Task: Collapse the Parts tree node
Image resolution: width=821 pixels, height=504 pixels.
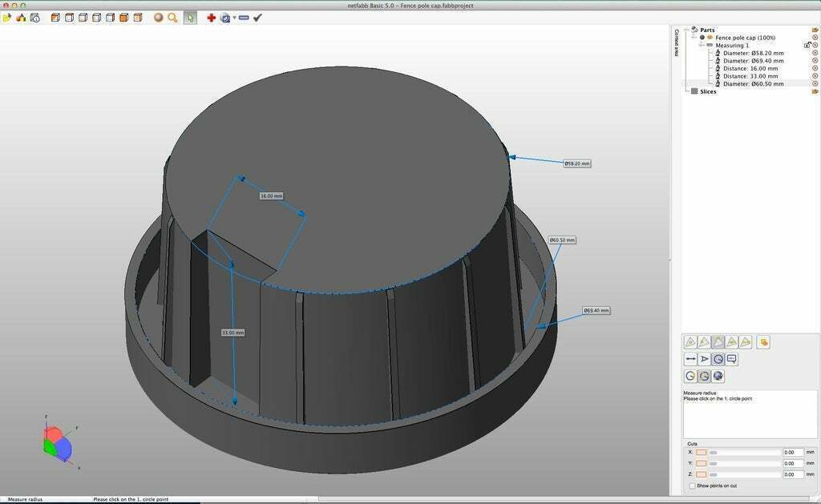Action: 685,30
